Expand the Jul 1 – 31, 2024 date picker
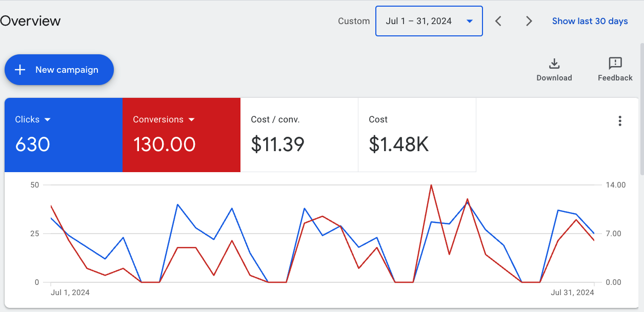Screen dimensions: 644x312 (x=429, y=21)
